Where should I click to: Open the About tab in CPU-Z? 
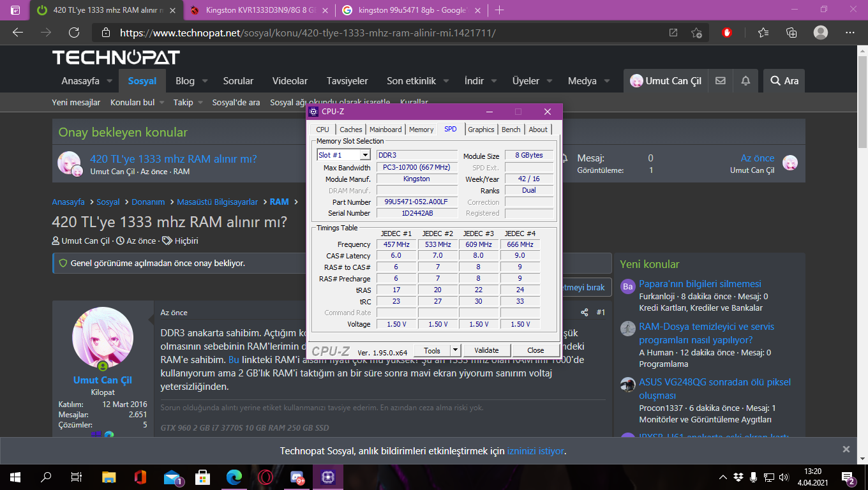pyautogui.click(x=538, y=130)
